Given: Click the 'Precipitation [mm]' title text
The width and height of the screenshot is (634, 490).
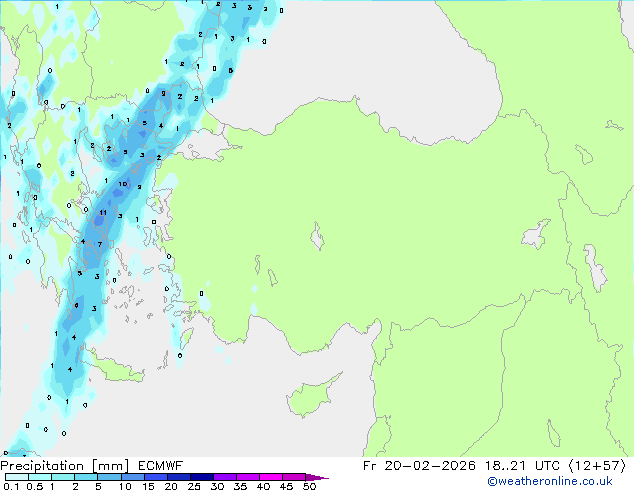Looking at the screenshot, I should pos(65,466).
